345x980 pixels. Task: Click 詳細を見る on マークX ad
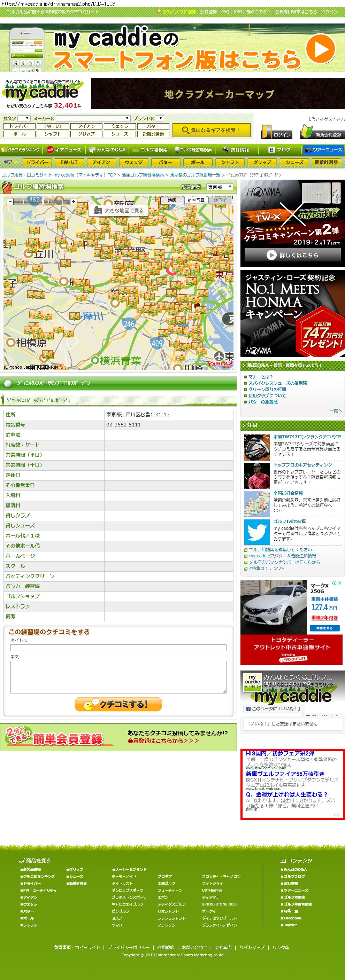[x=324, y=628]
